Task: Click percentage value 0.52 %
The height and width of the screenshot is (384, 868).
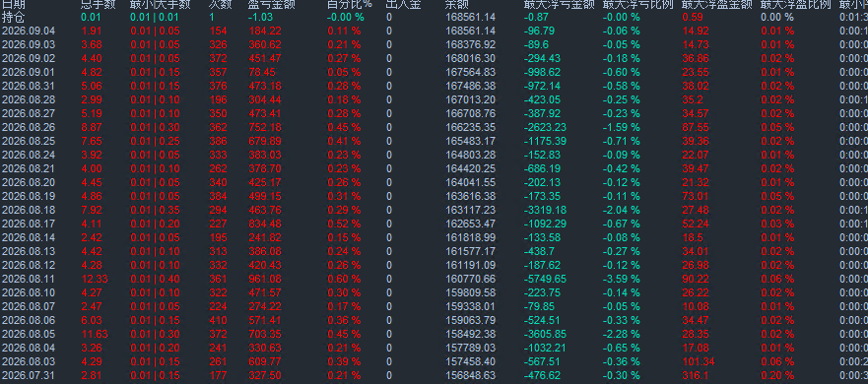Action: click(344, 224)
